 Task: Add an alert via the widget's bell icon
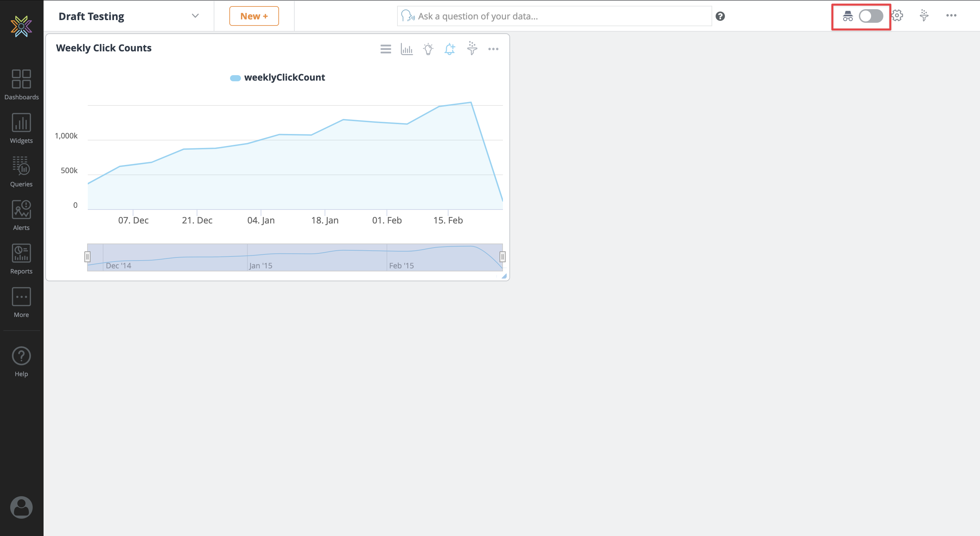pos(450,49)
